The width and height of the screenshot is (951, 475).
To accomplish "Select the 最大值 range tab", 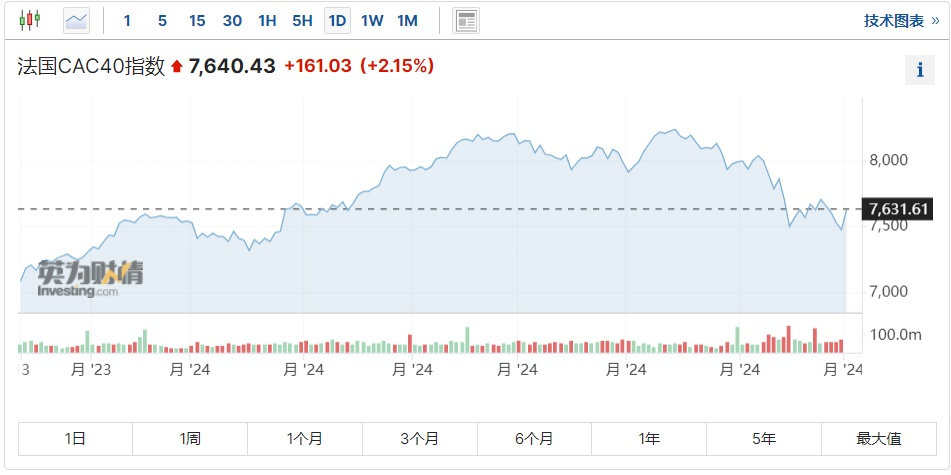I will click(878, 438).
